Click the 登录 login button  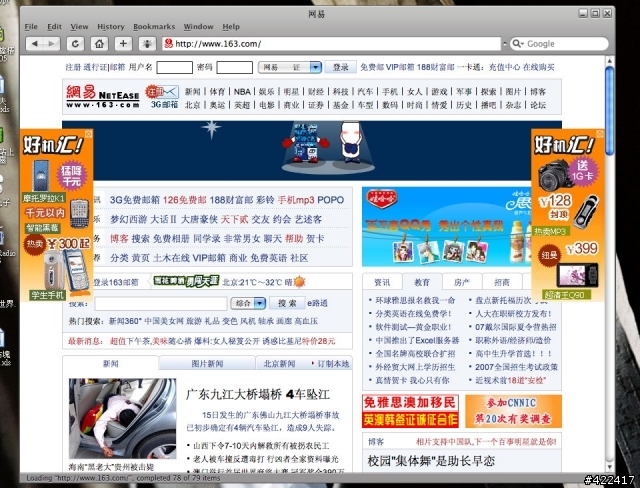(x=340, y=67)
